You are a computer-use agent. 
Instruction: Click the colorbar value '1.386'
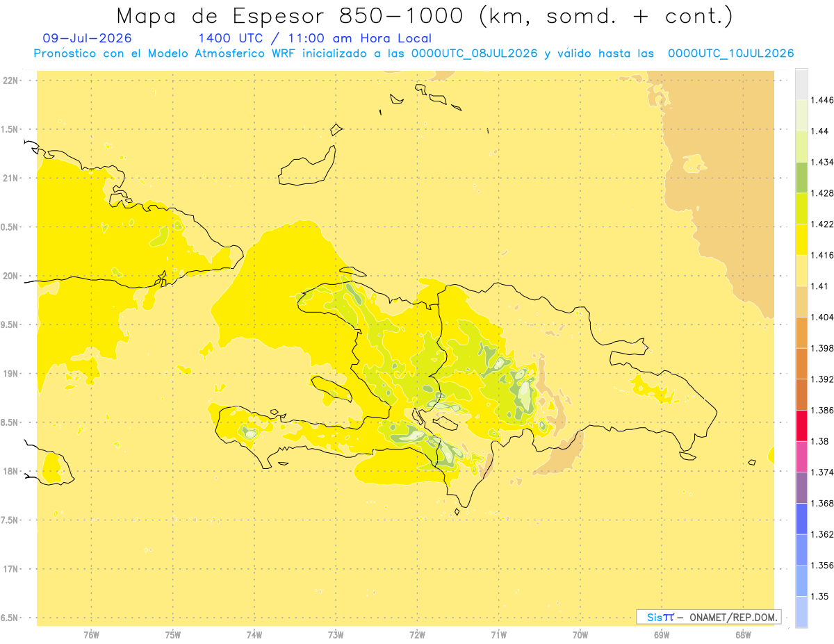tap(823, 410)
